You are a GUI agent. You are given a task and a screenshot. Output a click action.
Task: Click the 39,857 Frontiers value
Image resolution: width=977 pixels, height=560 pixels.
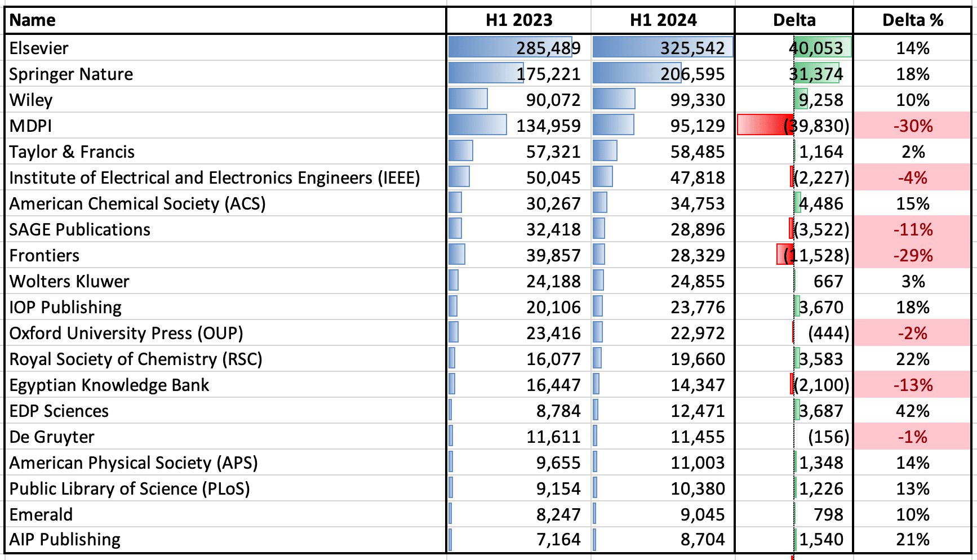click(x=519, y=255)
